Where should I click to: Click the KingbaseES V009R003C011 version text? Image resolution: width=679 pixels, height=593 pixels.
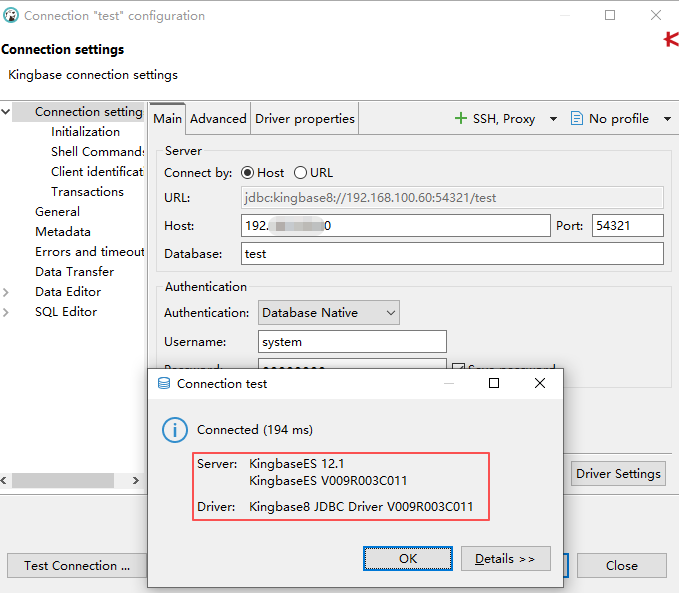click(328, 481)
